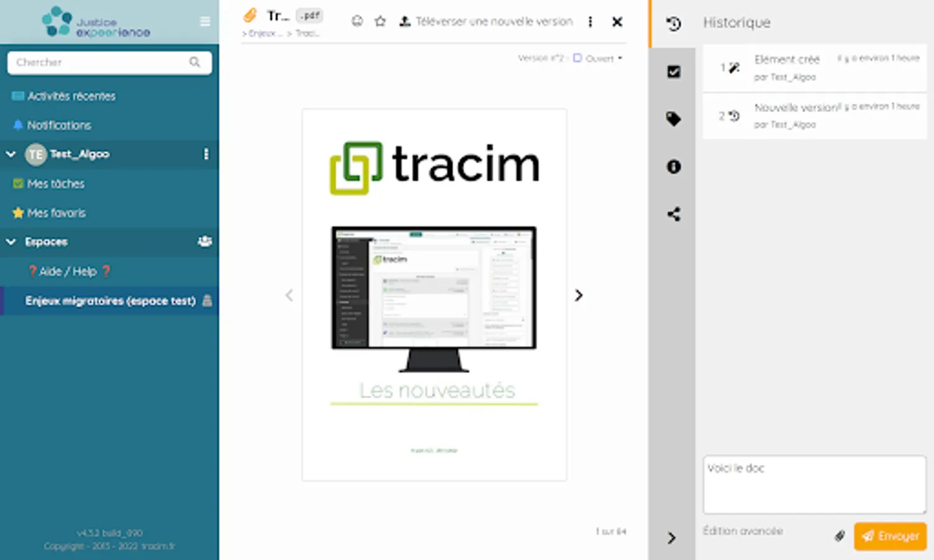Open the hamburger menu top left

pos(205,21)
